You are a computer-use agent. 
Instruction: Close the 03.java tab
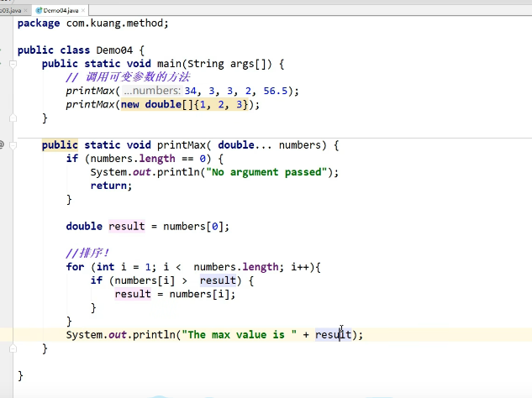(x=25, y=11)
